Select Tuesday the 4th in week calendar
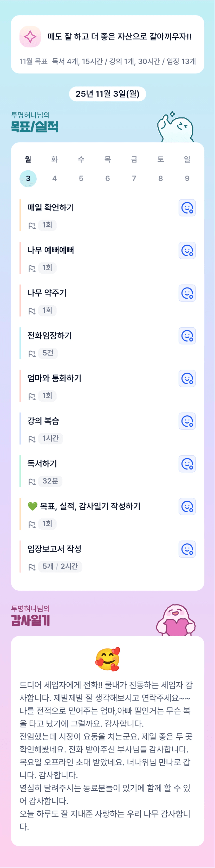 tap(54, 178)
